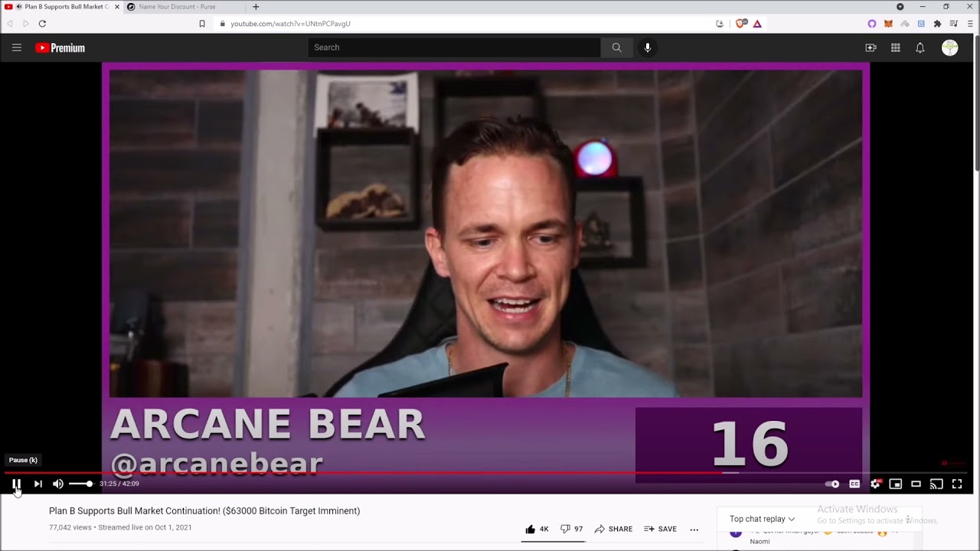
Task: Open the grey cloud extension icon
Action: [905, 24]
